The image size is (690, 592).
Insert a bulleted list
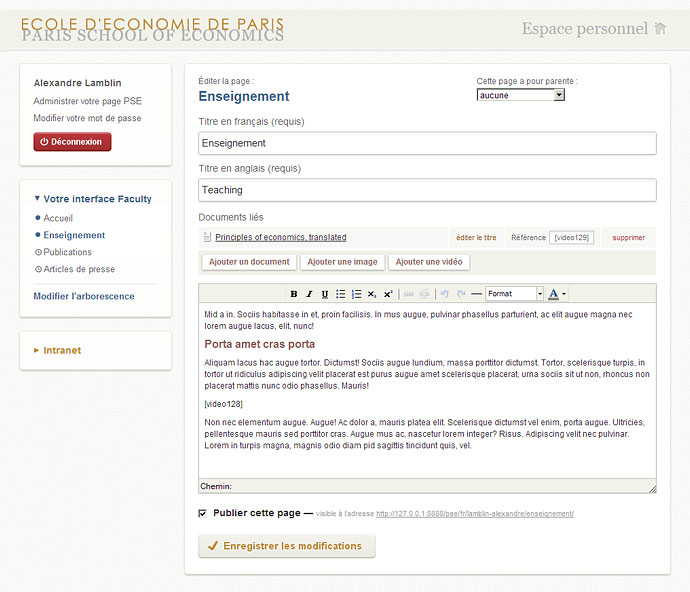[x=341, y=294]
